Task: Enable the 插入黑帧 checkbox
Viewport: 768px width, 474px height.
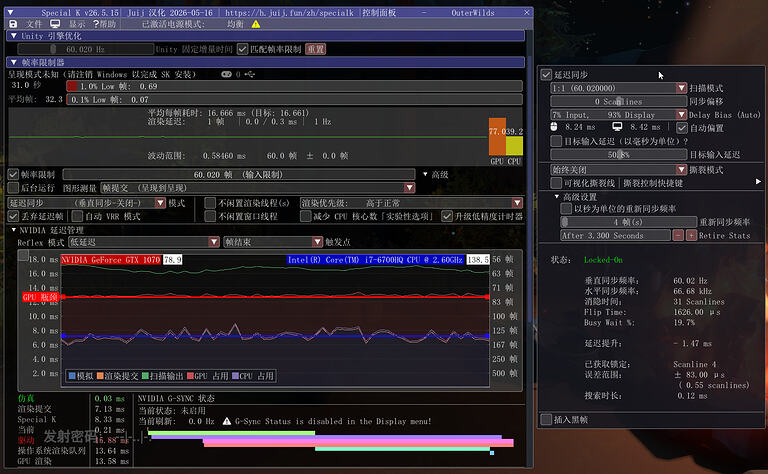Action: [x=546, y=420]
